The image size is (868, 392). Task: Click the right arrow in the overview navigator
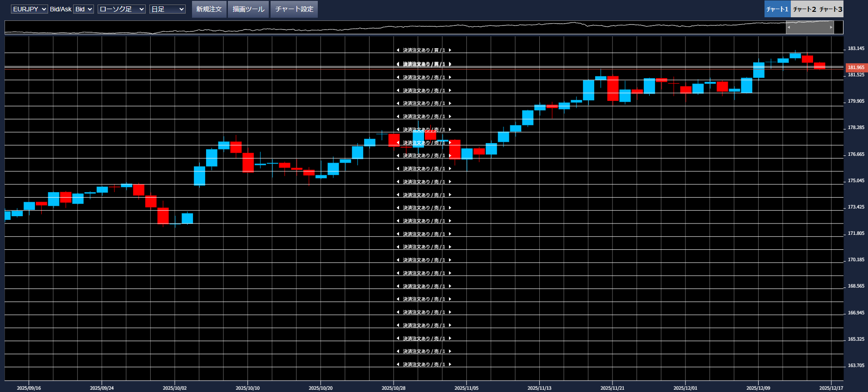coord(831,27)
